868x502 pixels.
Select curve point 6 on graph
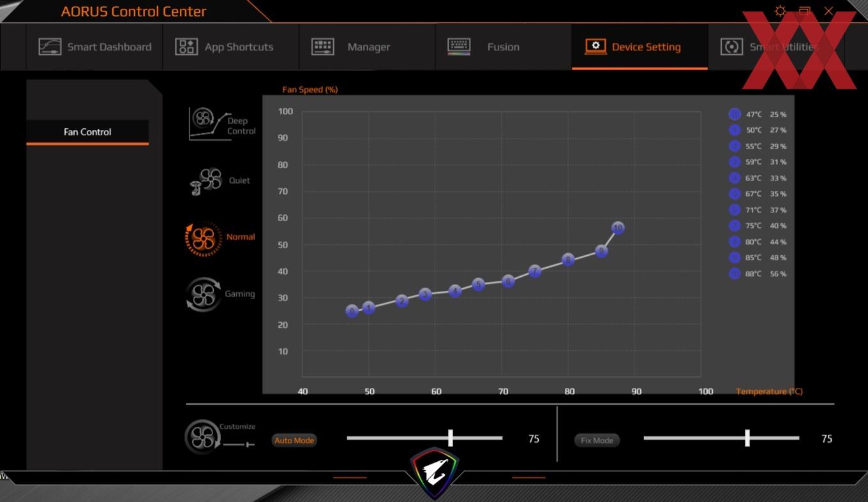pyautogui.click(x=508, y=281)
